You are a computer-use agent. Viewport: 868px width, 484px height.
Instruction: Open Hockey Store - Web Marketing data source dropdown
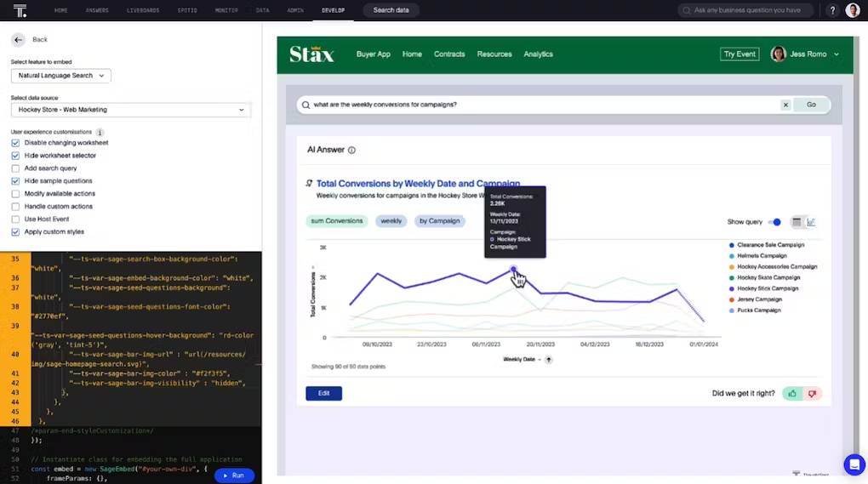click(131, 110)
